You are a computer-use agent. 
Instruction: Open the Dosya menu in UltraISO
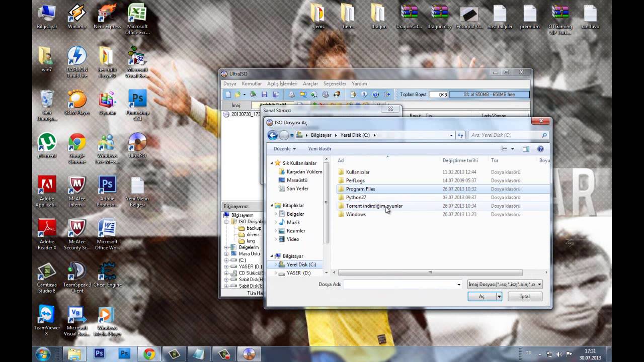tap(229, 83)
